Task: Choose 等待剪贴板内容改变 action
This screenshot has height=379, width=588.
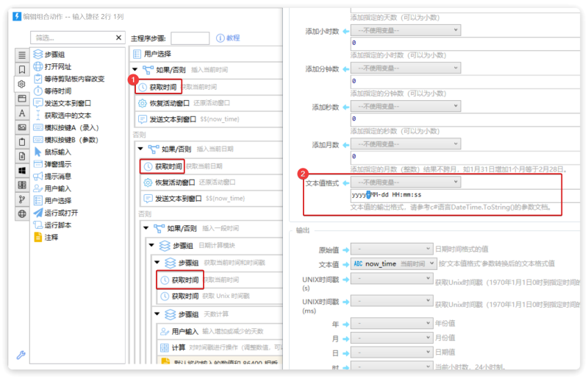Action: point(69,79)
